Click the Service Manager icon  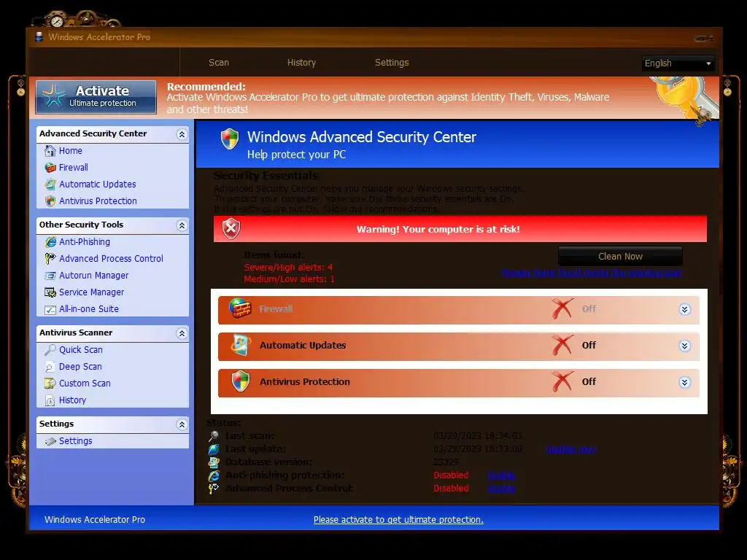(x=50, y=292)
